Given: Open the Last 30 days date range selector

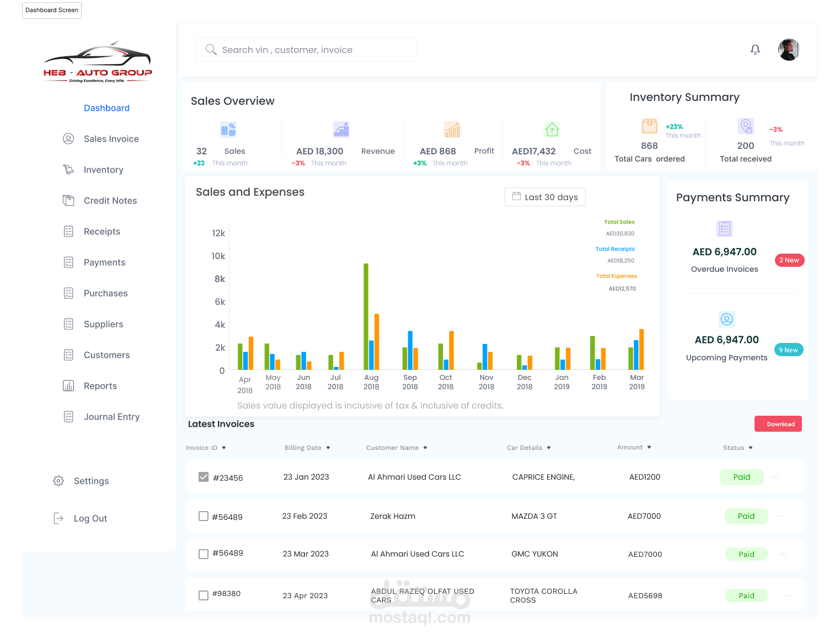Looking at the screenshot, I should 544,197.
